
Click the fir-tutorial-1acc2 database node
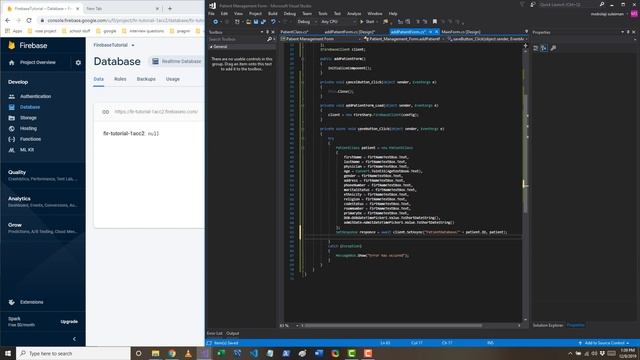click(x=124, y=133)
